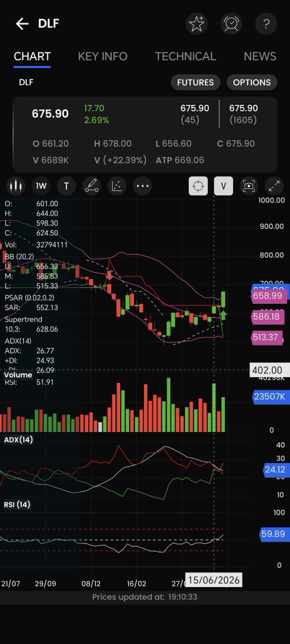This screenshot has height=644, width=290.
Task: Switch to the NEWS tab
Action: [x=260, y=56]
